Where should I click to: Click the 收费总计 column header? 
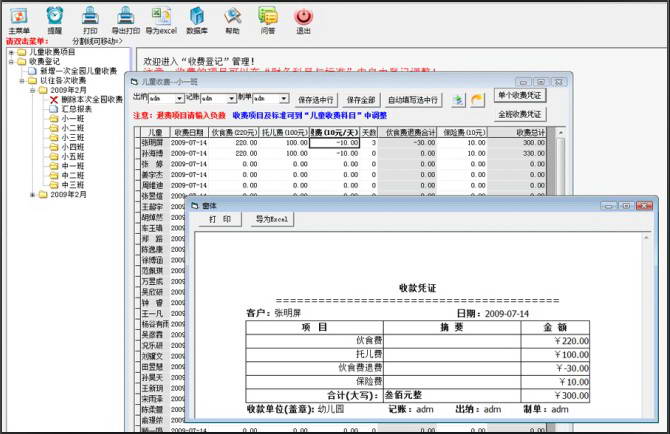pyautogui.click(x=516, y=132)
